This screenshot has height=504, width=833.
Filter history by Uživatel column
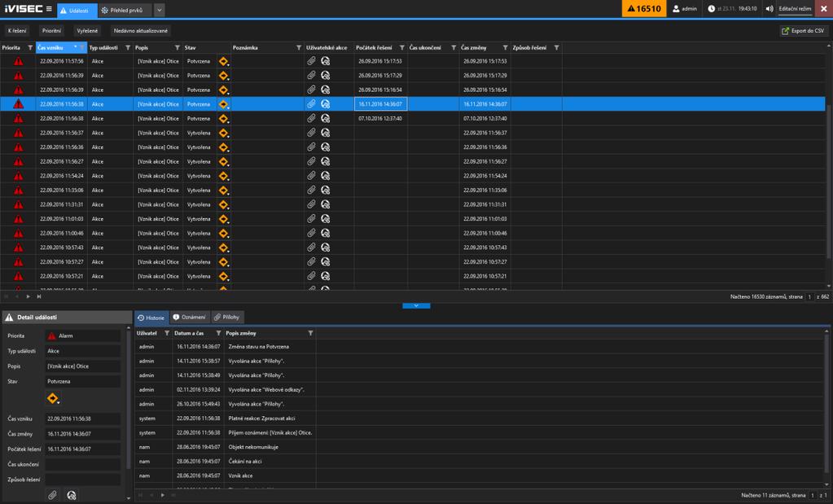167,334
